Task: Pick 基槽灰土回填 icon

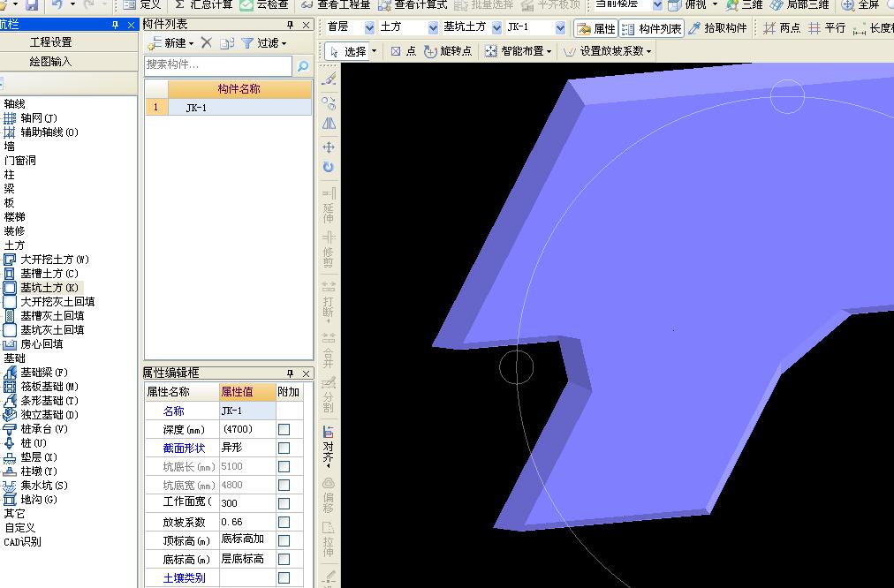Action: 10,316
